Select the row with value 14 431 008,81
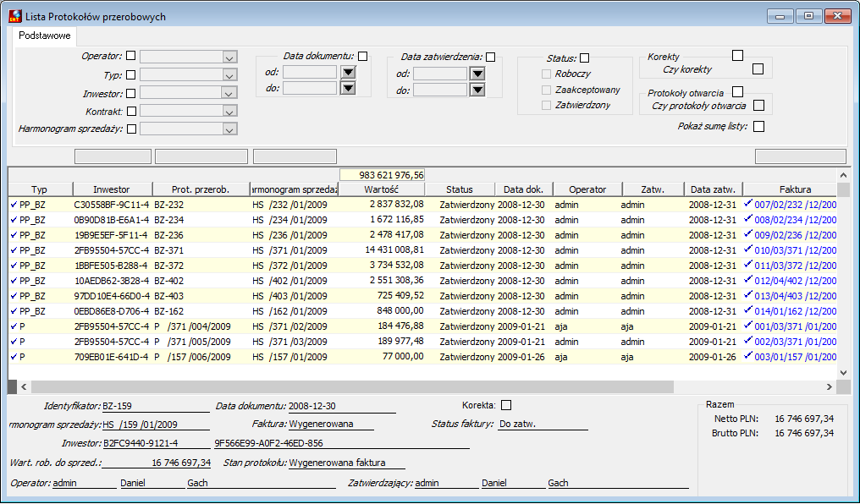The width and height of the screenshot is (860, 504). coord(422,250)
